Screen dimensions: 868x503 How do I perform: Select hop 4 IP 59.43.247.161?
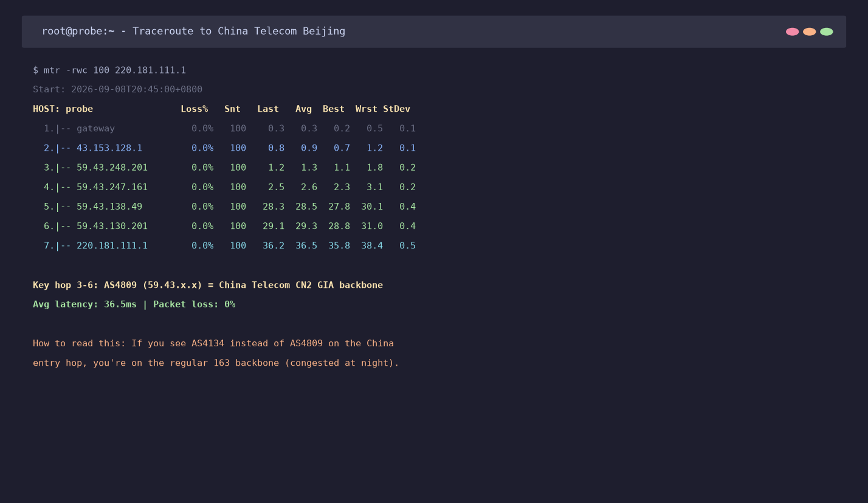point(112,186)
